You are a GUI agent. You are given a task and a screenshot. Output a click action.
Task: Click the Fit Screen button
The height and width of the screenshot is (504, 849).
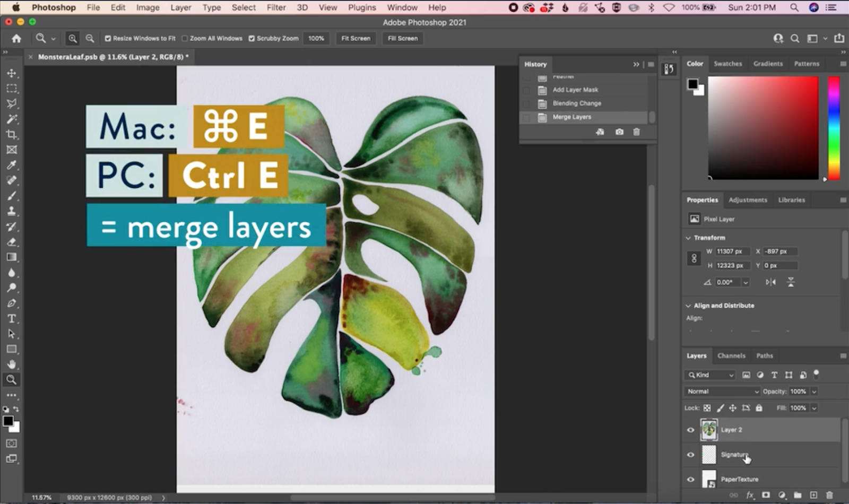point(355,38)
